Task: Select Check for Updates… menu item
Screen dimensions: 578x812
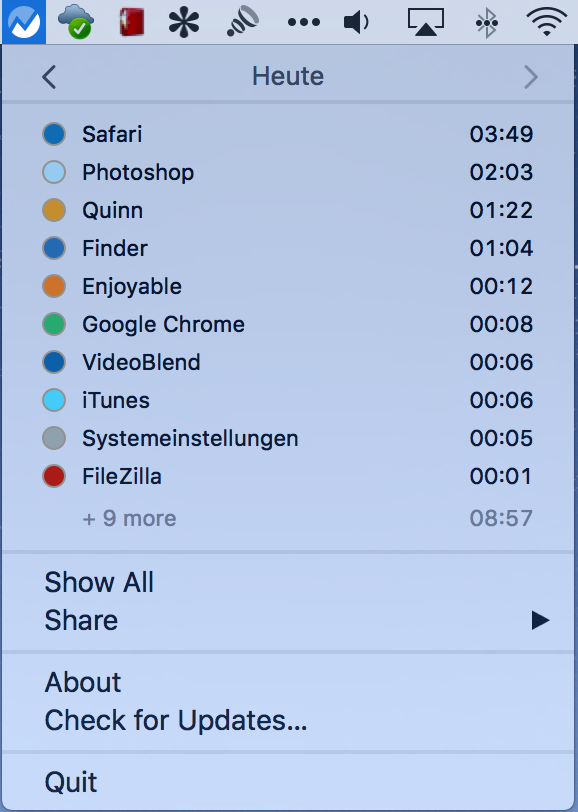Action: click(x=176, y=720)
